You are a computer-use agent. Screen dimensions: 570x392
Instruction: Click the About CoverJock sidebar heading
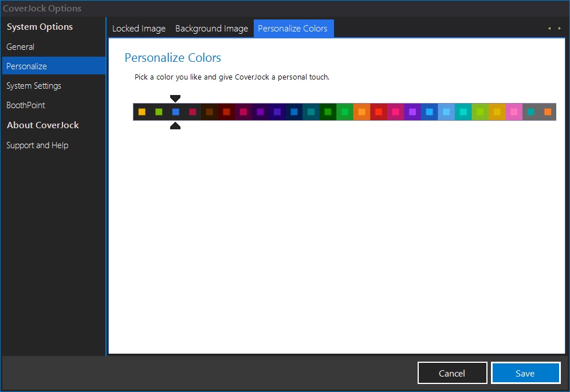coord(43,125)
